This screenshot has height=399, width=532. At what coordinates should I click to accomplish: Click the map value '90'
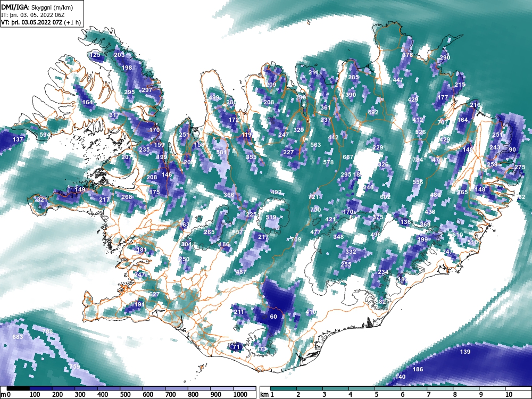point(512,149)
